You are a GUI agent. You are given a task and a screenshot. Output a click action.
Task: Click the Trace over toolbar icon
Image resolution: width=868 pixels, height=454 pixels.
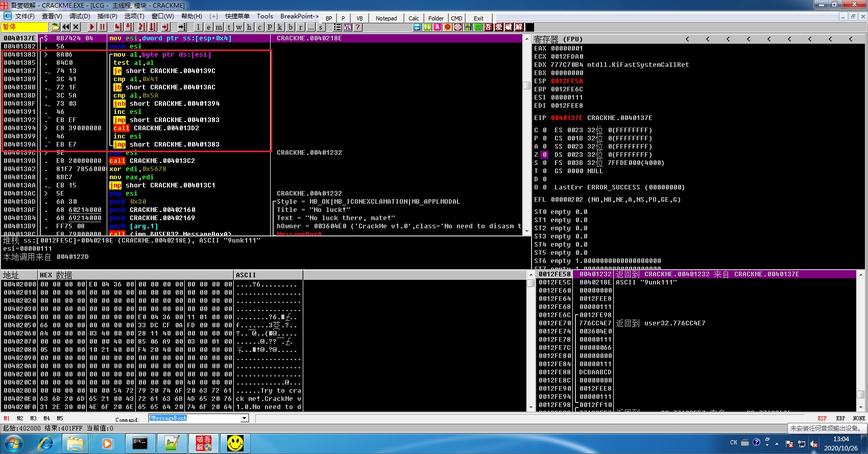point(153,27)
